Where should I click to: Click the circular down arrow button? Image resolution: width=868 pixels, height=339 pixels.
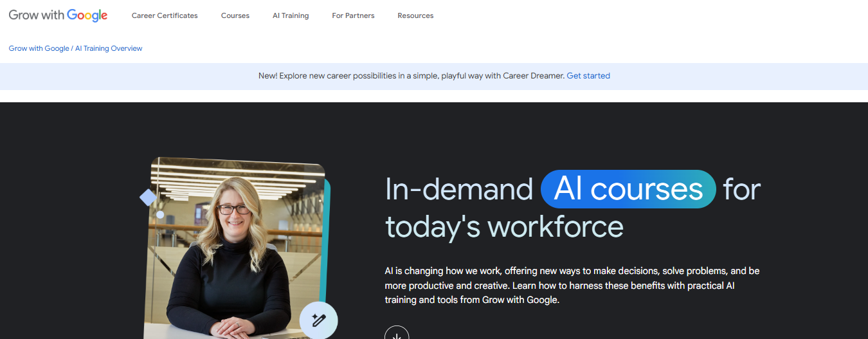click(x=397, y=333)
